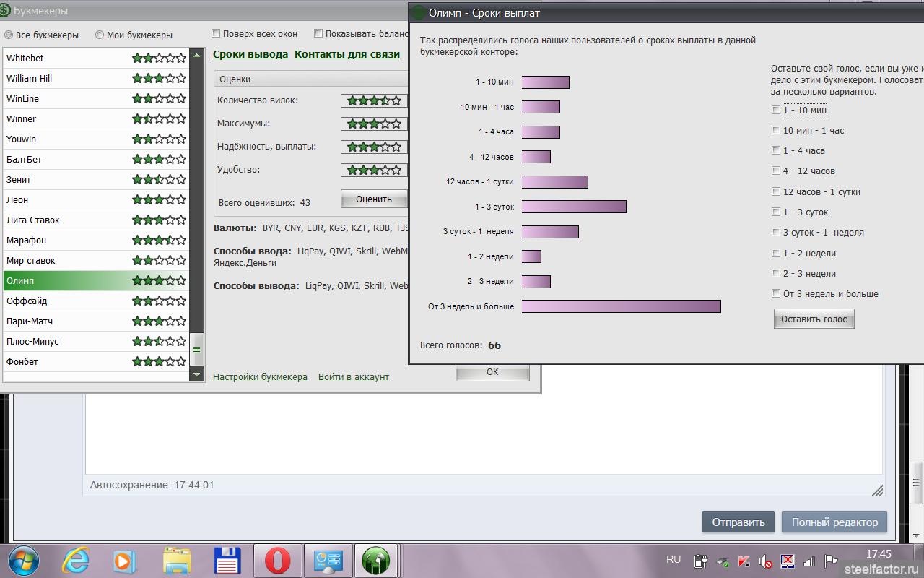
Task: Open Windows Media Player from taskbar
Action: (x=124, y=561)
